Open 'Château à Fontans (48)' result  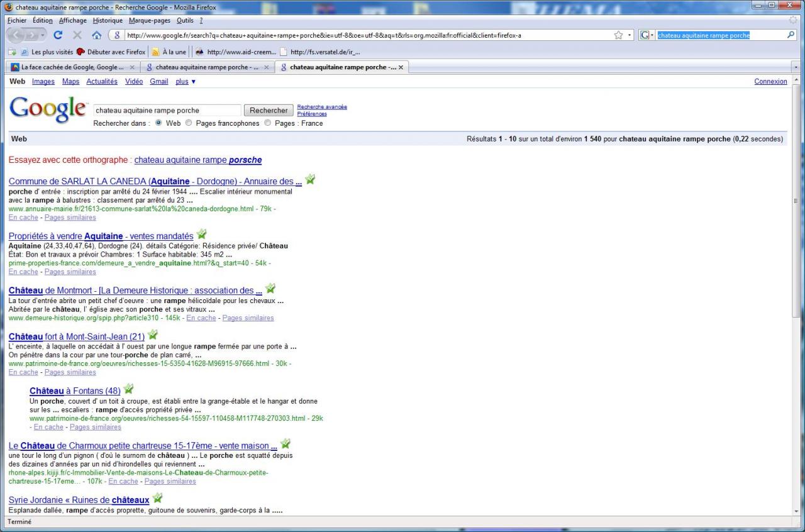(x=75, y=391)
